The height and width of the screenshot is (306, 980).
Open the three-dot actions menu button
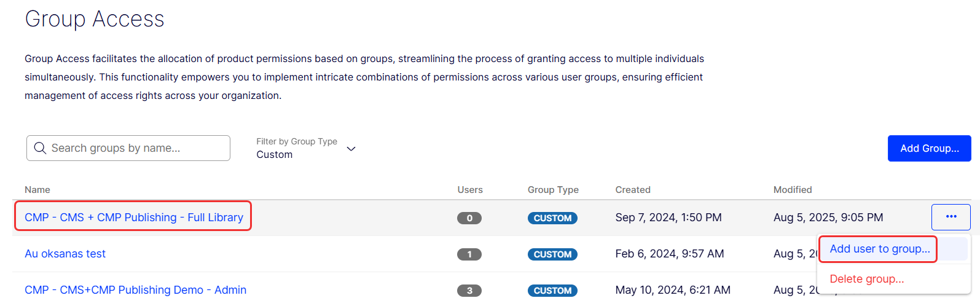pos(951,217)
